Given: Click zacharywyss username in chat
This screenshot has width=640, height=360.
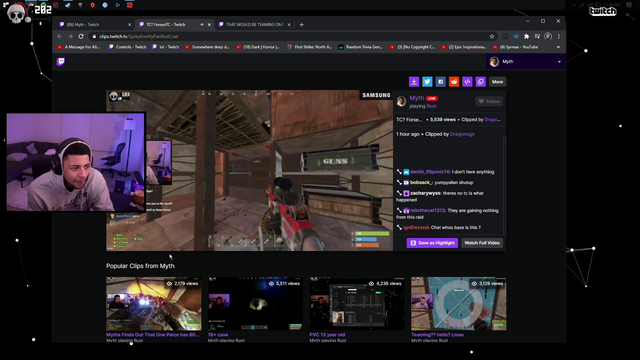Looking at the screenshot, I should click(425, 193).
